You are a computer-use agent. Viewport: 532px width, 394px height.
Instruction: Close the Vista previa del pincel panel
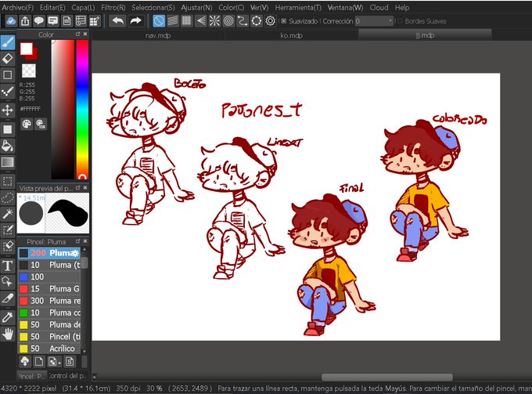point(85,187)
